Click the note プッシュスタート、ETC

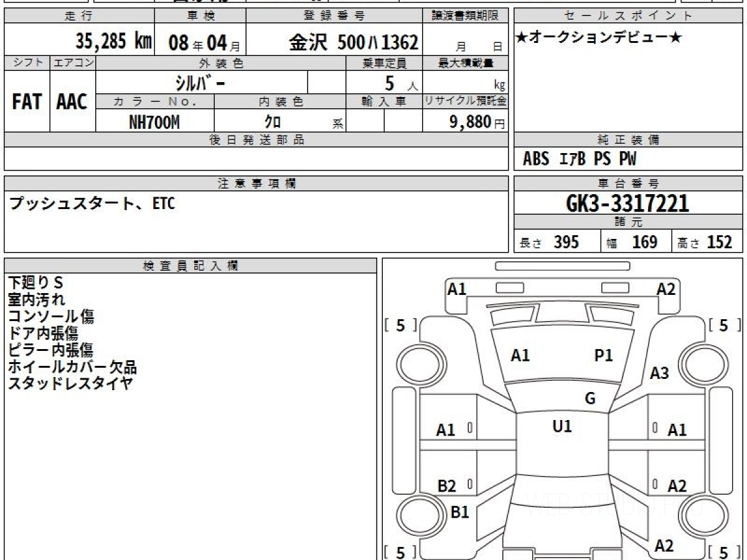[92, 203]
